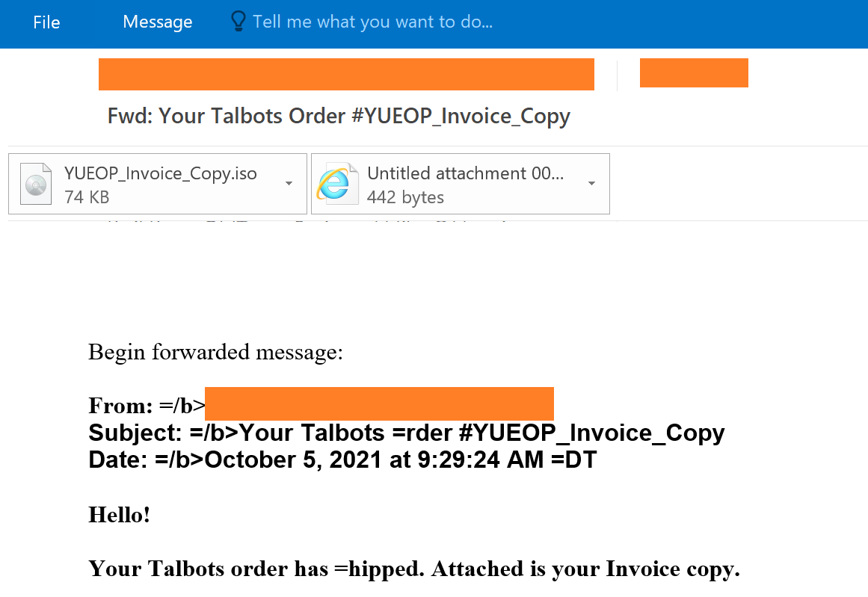Expand the YUEOP_Invoice_Copy.iso attachment dropdown arrow

[289, 184]
